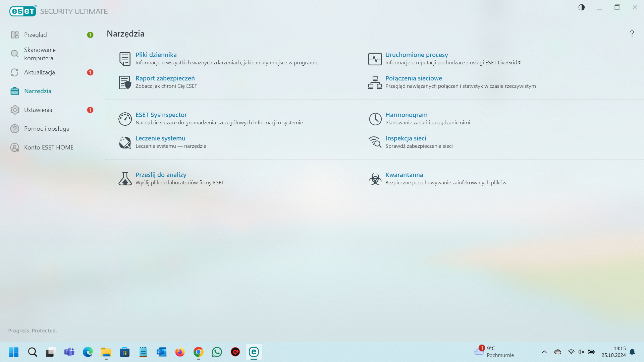Click the Harmonogram clock icon
The image size is (644, 362).
click(x=375, y=119)
